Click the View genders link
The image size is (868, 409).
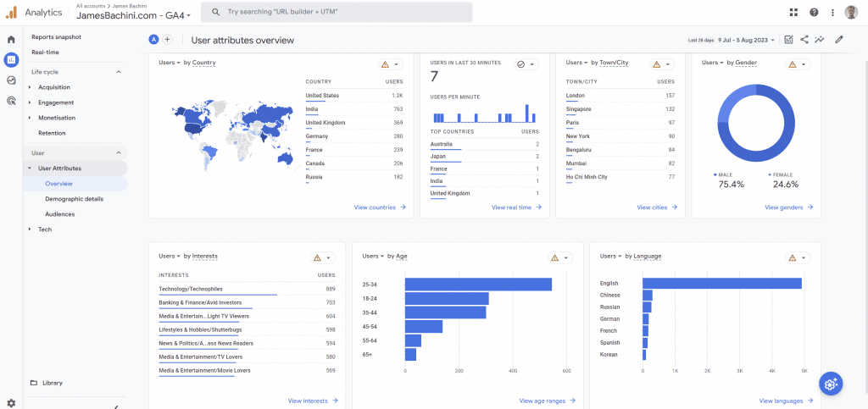coord(789,207)
